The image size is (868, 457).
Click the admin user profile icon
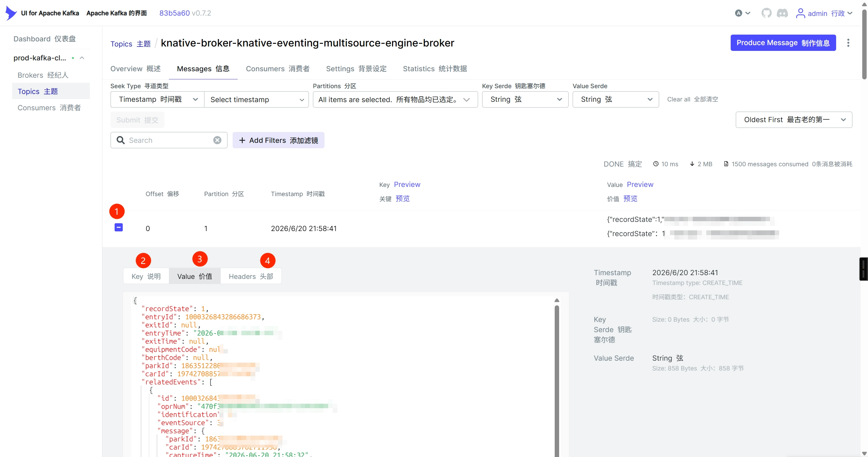pos(800,13)
